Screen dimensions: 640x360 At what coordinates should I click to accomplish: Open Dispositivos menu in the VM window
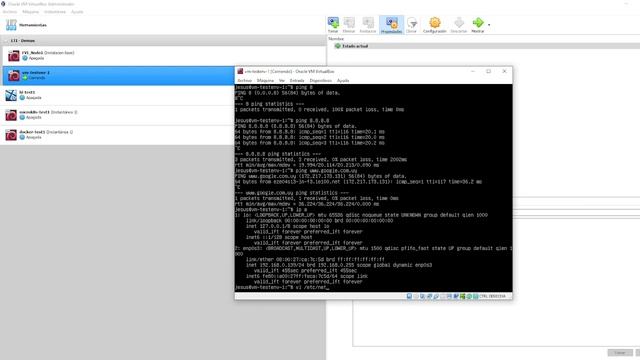pyautogui.click(x=320, y=81)
